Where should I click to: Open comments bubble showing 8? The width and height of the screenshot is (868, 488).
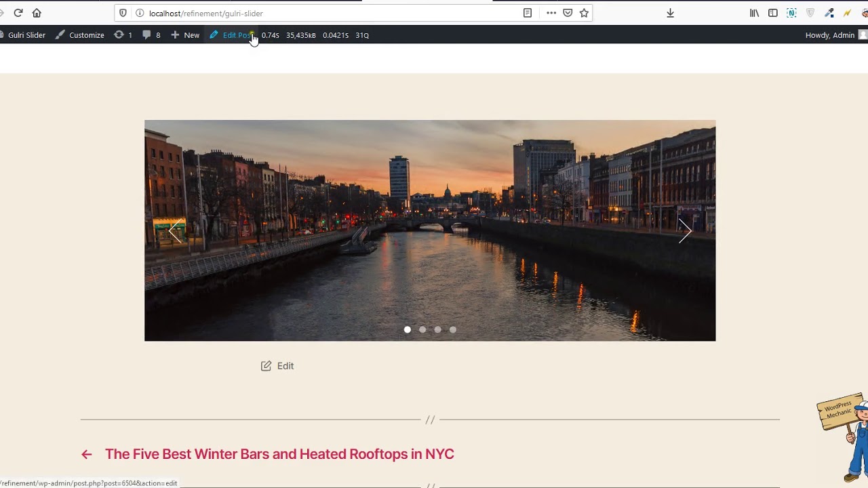(151, 35)
